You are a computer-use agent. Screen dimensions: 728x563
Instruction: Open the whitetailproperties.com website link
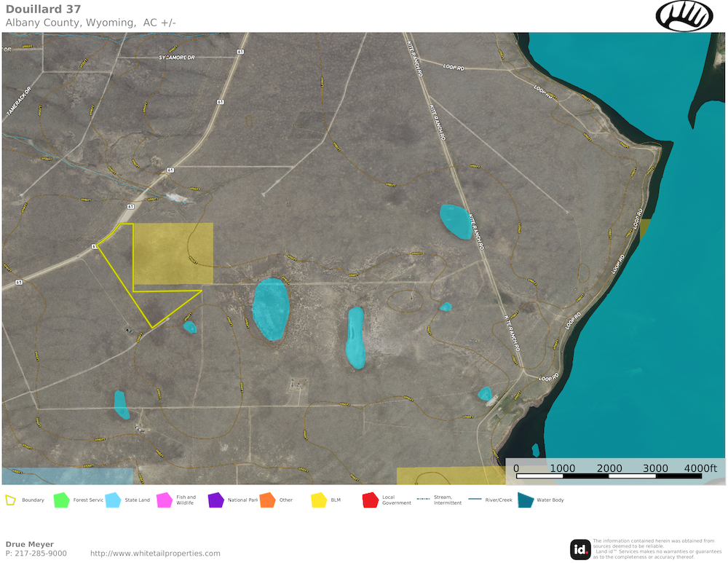click(x=155, y=554)
